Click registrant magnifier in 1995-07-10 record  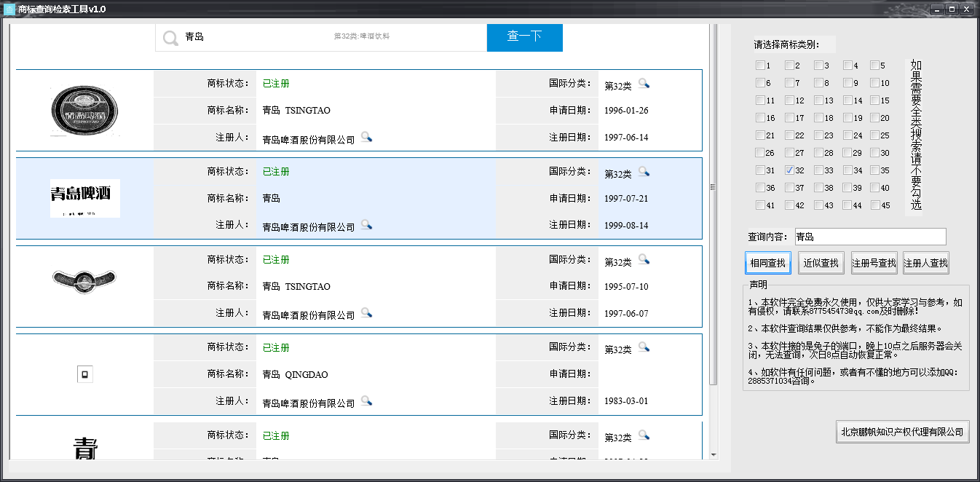pyautogui.click(x=366, y=313)
